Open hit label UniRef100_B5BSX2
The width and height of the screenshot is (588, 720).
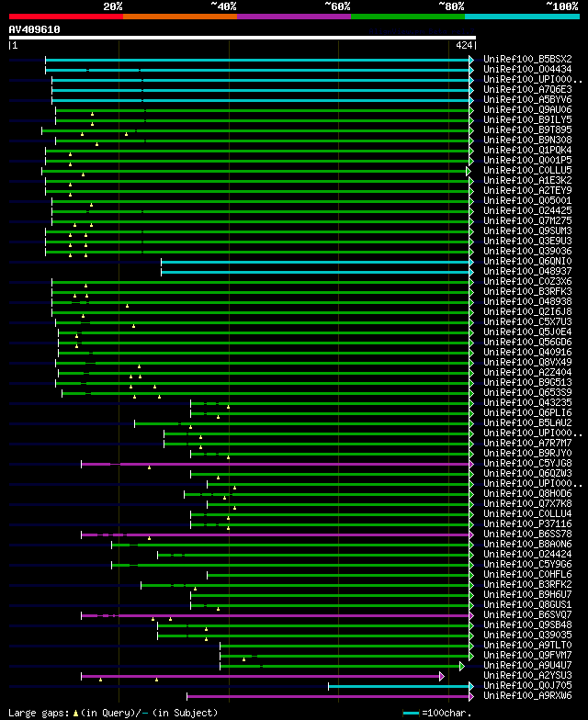(527, 59)
